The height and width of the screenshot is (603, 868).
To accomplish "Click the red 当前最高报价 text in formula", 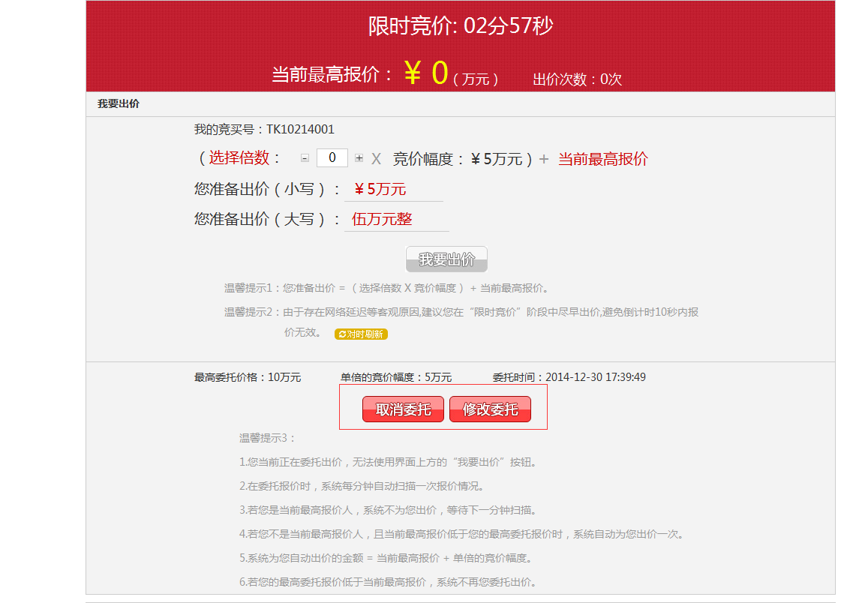I will click(602, 159).
